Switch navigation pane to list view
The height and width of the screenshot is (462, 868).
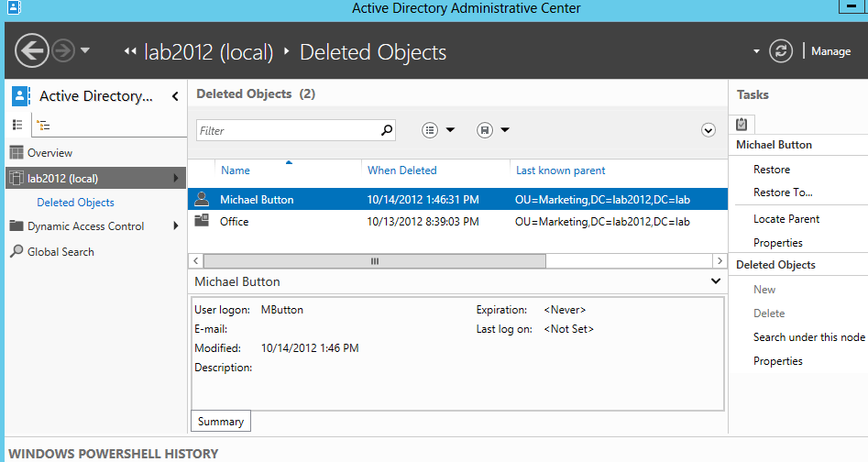(17, 125)
